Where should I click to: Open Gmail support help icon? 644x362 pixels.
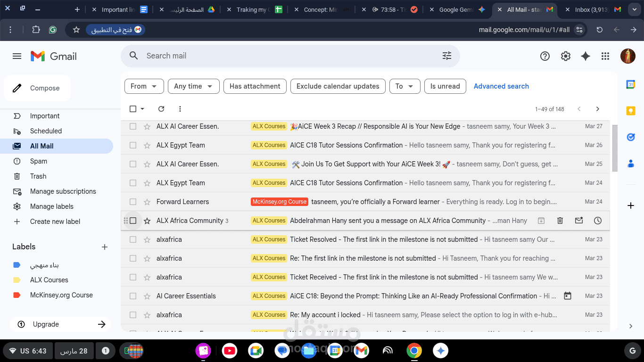point(545,56)
